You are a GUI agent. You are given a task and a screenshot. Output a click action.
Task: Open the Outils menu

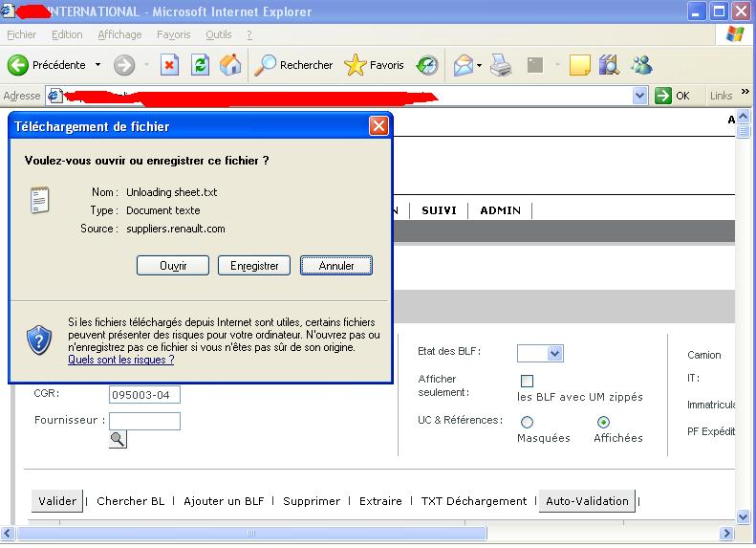click(x=219, y=34)
